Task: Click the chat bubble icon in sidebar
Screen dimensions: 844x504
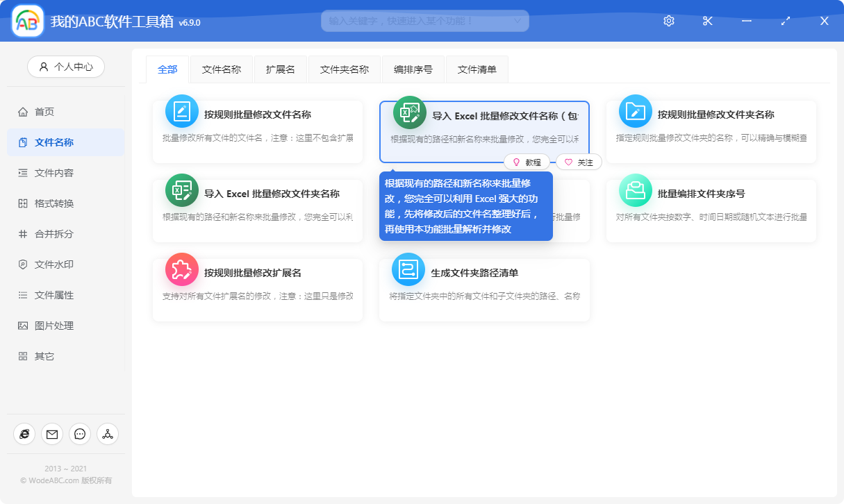Action: click(80, 434)
